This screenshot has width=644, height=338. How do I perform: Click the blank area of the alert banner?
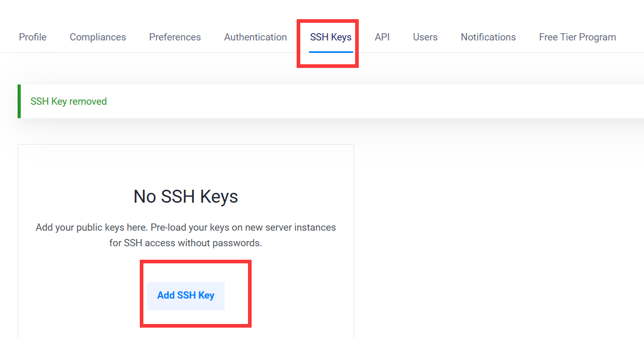[362, 102]
